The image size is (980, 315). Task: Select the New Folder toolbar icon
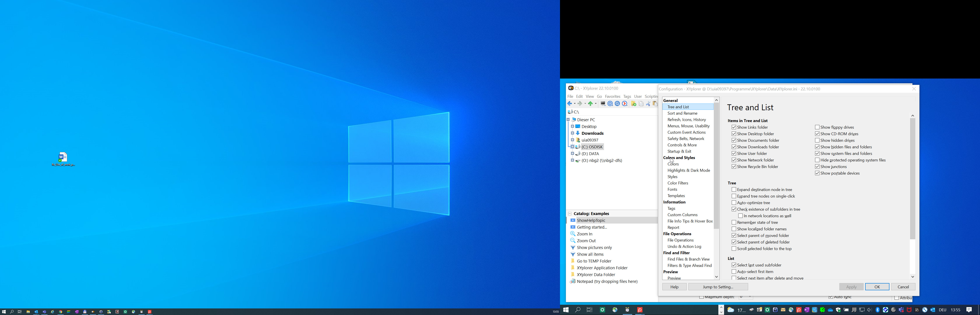633,103
